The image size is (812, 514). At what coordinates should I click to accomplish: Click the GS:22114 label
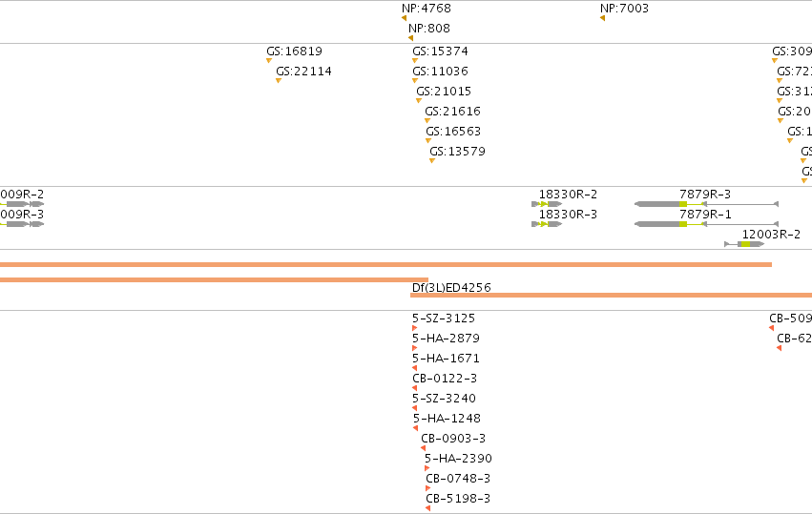(304, 72)
